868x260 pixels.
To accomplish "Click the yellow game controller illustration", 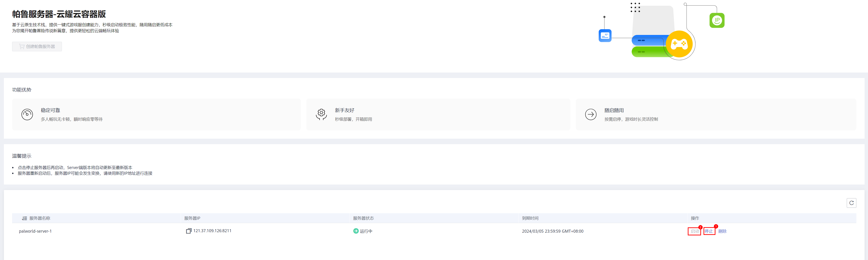I will [679, 44].
